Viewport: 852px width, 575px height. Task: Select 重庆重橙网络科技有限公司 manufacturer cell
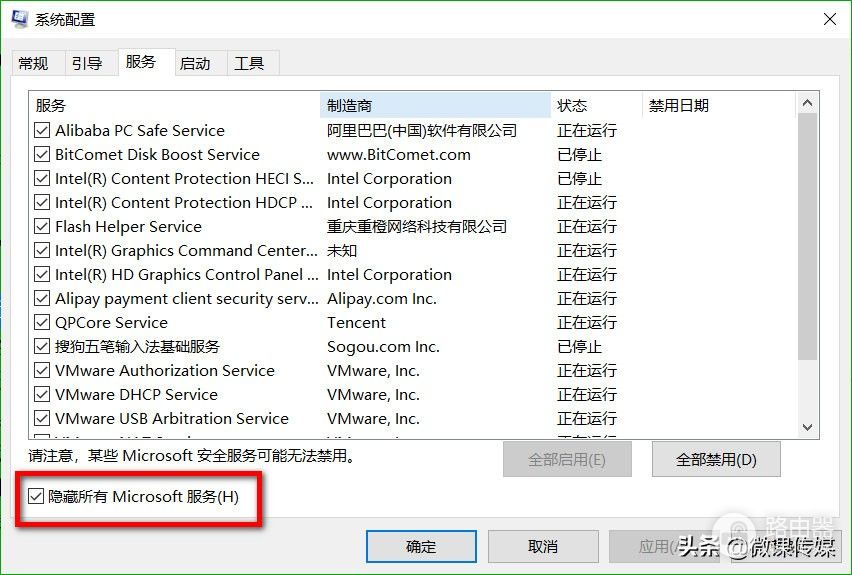click(417, 226)
